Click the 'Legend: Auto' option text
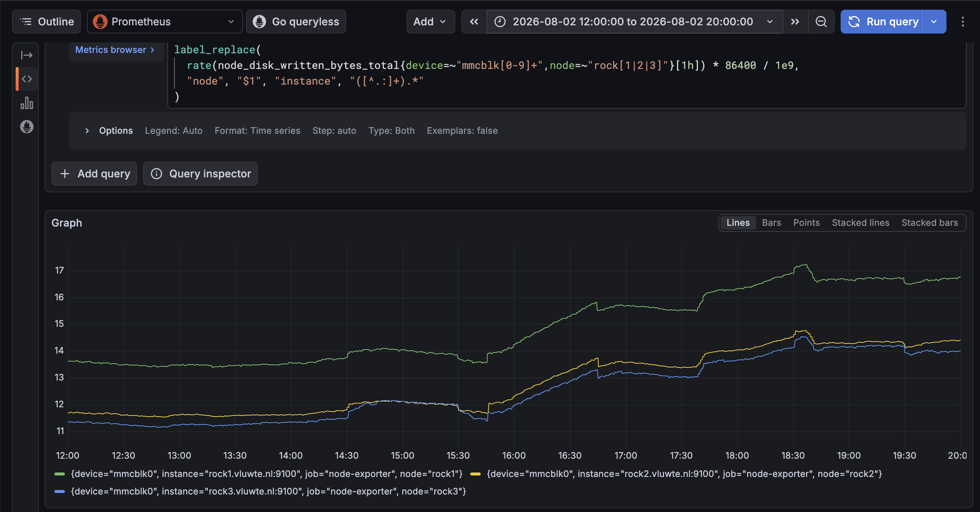 pyautogui.click(x=174, y=131)
